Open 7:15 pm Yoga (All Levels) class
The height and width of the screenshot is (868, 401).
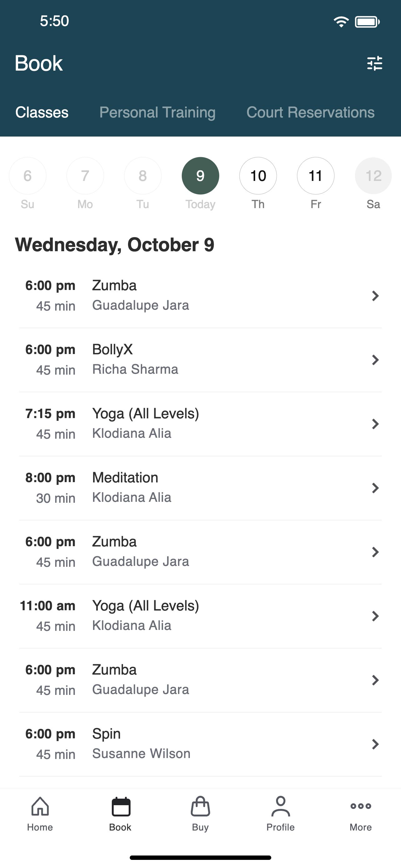(200, 424)
